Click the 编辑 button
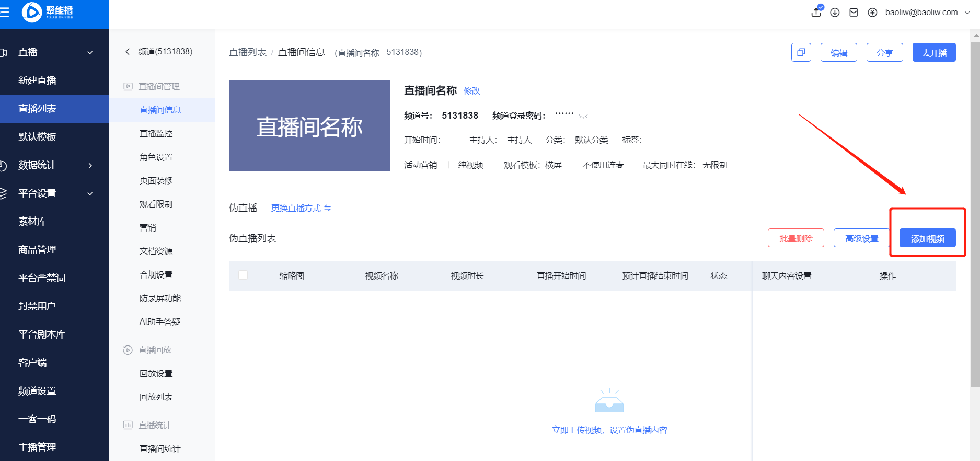This screenshot has width=980, height=461. pyautogui.click(x=839, y=52)
